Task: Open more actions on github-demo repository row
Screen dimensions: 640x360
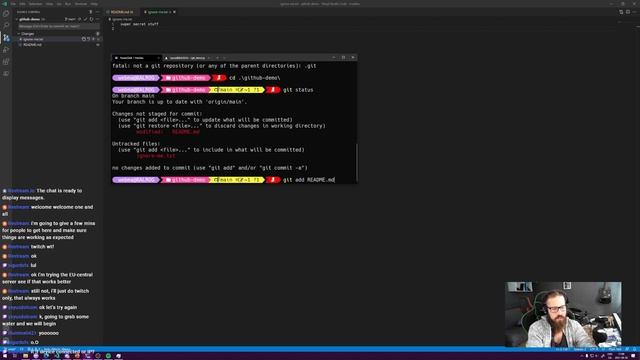Action: (x=97, y=19)
